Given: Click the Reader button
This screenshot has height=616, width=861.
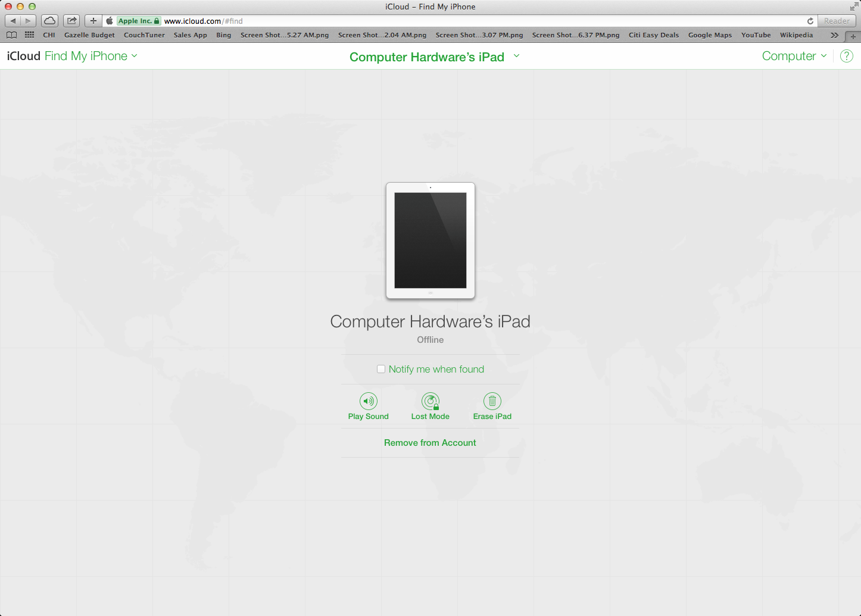Looking at the screenshot, I should (x=837, y=21).
